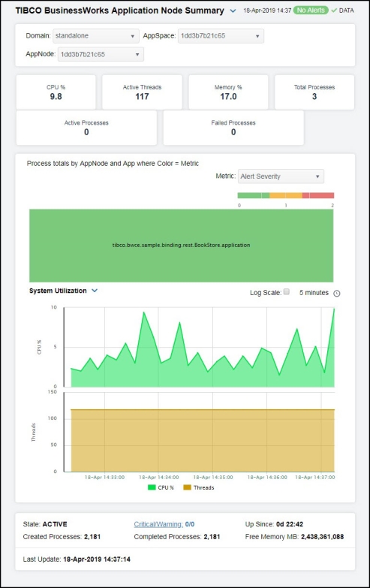Open the Domain dropdown showing standalone
Viewport: 370px width, 588px height.
tap(95, 36)
